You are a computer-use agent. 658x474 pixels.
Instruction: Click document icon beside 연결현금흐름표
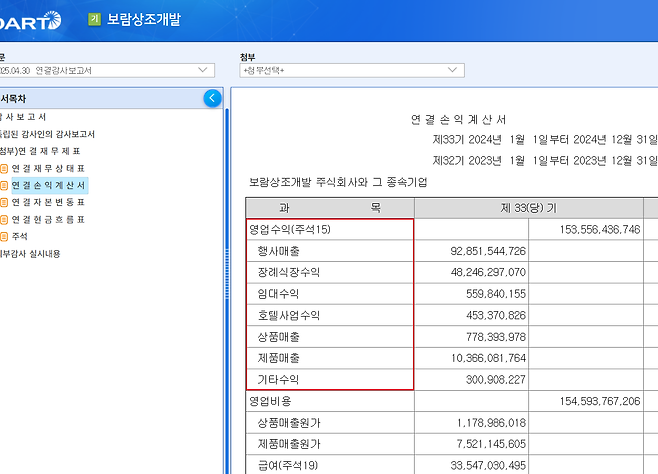(4, 220)
